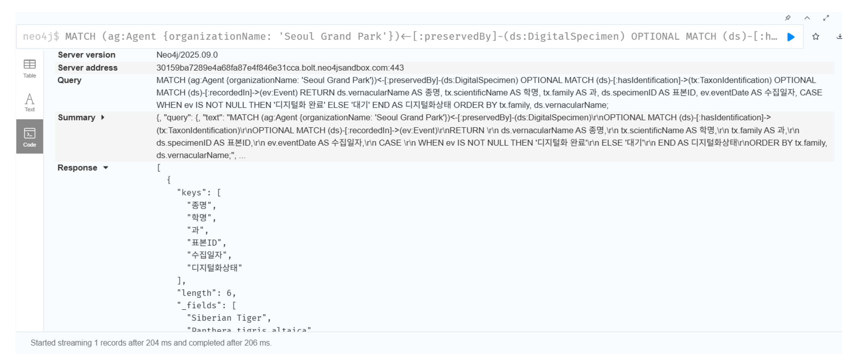Viewport: 868px width, 363px height.
Task: Collapse the Response section arrow
Action: 106,168
